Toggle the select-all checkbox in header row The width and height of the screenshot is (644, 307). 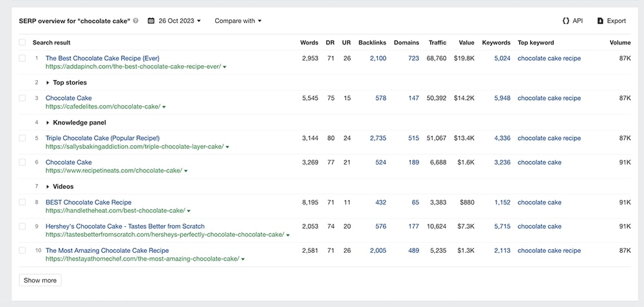[x=22, y=43]
